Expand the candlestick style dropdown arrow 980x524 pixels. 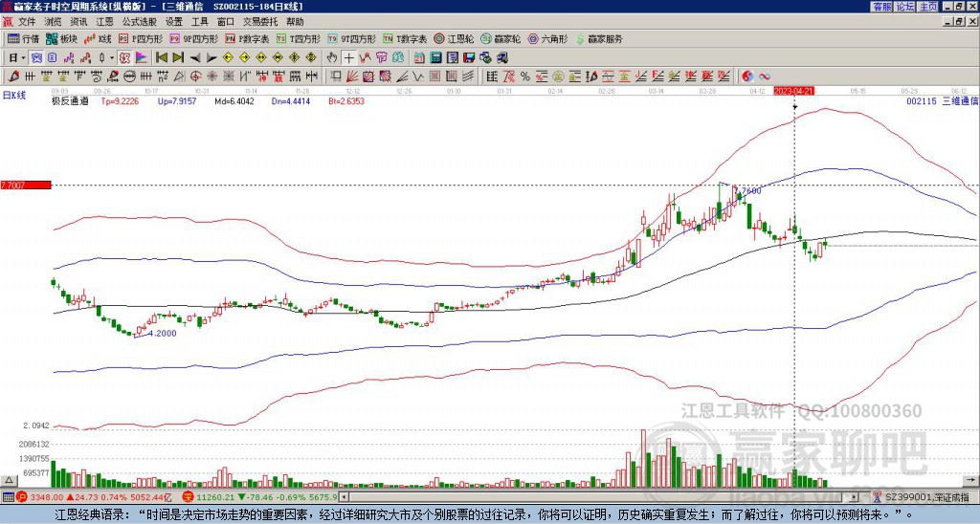click(x=112, y=57)
